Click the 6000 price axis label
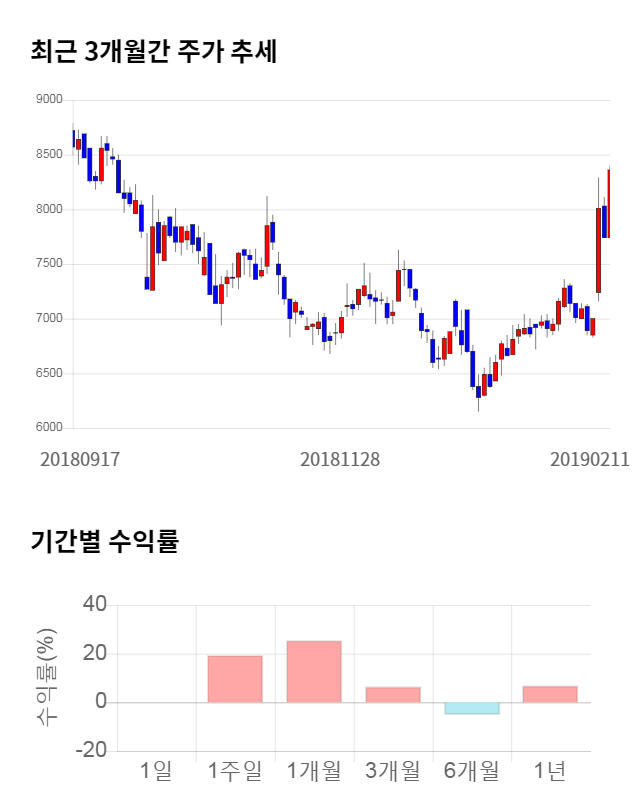Image resolution: width=640 pixels, height=810 pixels. tap(48, 428)
